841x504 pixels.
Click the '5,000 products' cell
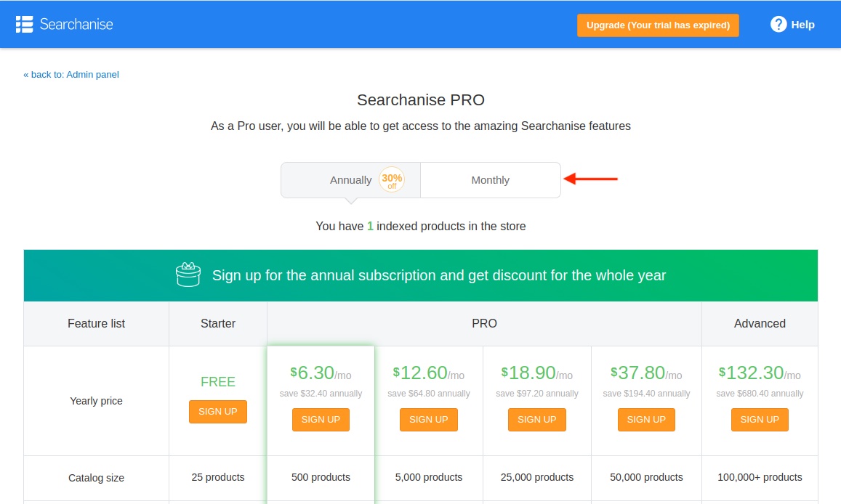coord(429,477)
